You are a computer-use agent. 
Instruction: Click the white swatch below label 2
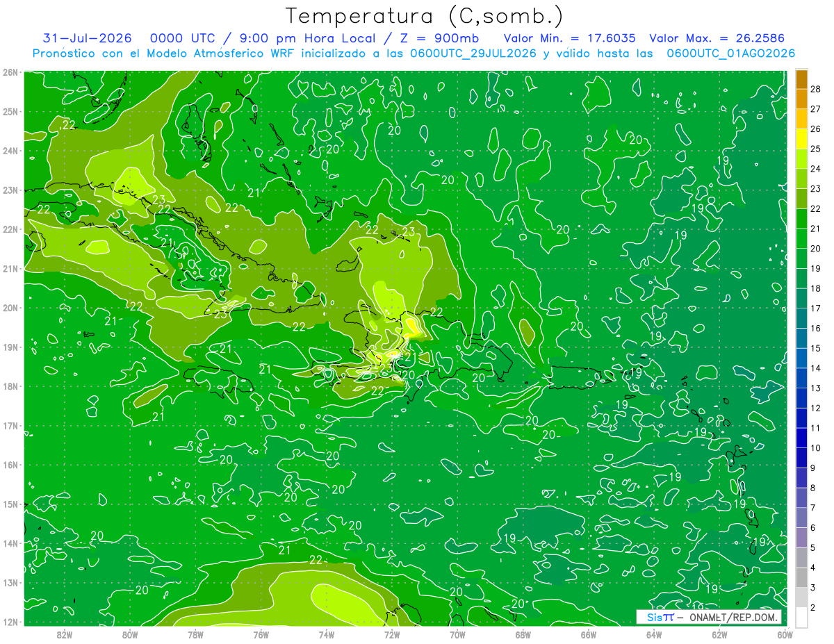click(801, 617)
